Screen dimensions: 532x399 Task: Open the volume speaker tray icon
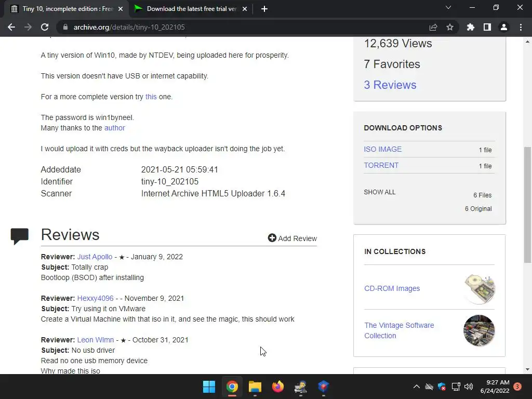coord(469,387)
